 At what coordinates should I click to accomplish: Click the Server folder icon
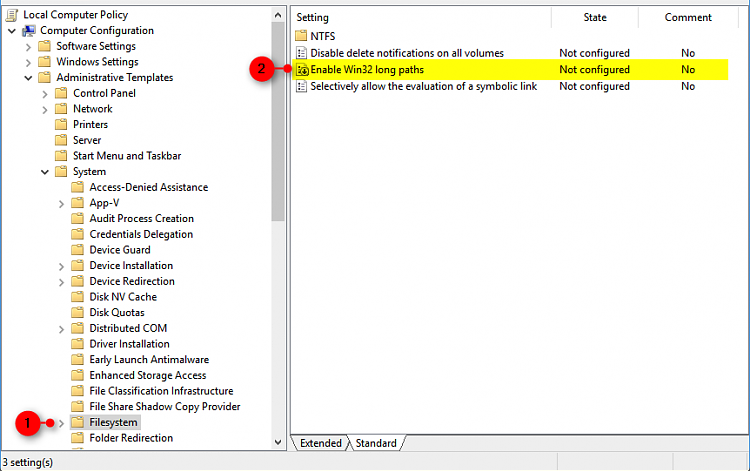point(61,140)
